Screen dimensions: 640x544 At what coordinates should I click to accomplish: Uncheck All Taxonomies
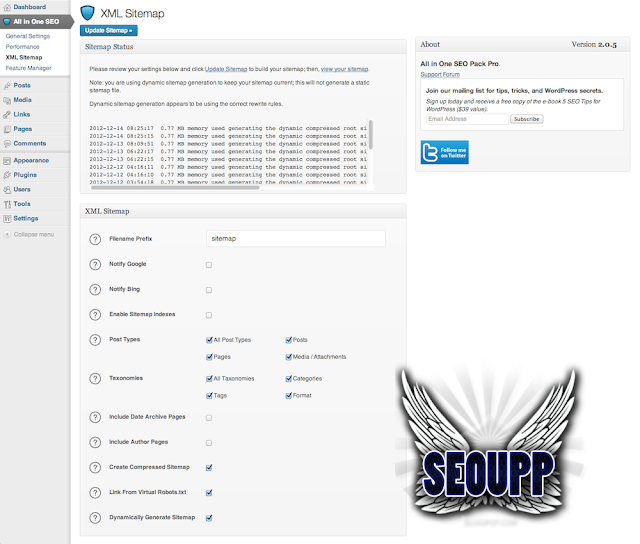click(209, 379)
